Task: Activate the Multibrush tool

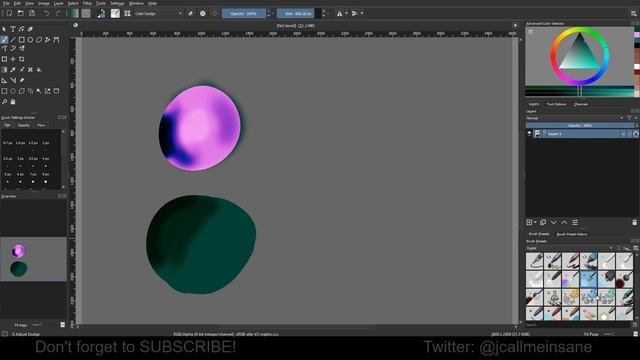Action: coord(22,49)
